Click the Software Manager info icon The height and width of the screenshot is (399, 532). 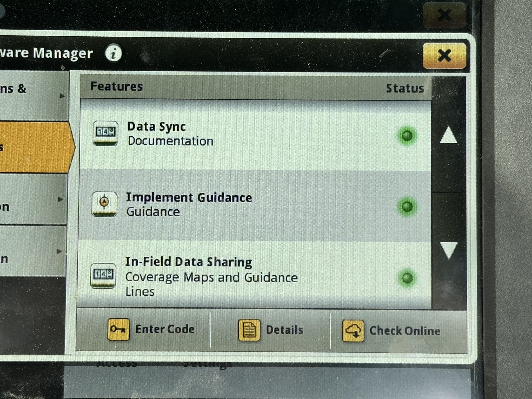(114, 53)
